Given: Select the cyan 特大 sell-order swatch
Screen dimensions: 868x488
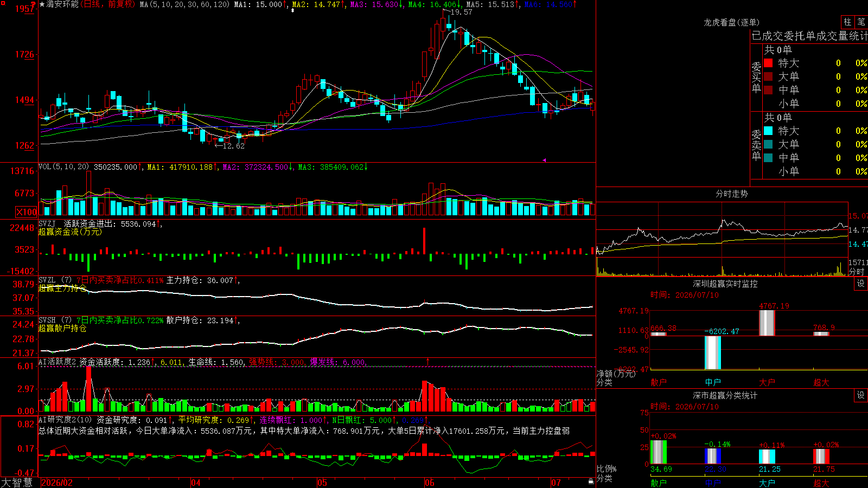Looking at the screenshot, I should [x=768, y=131].
